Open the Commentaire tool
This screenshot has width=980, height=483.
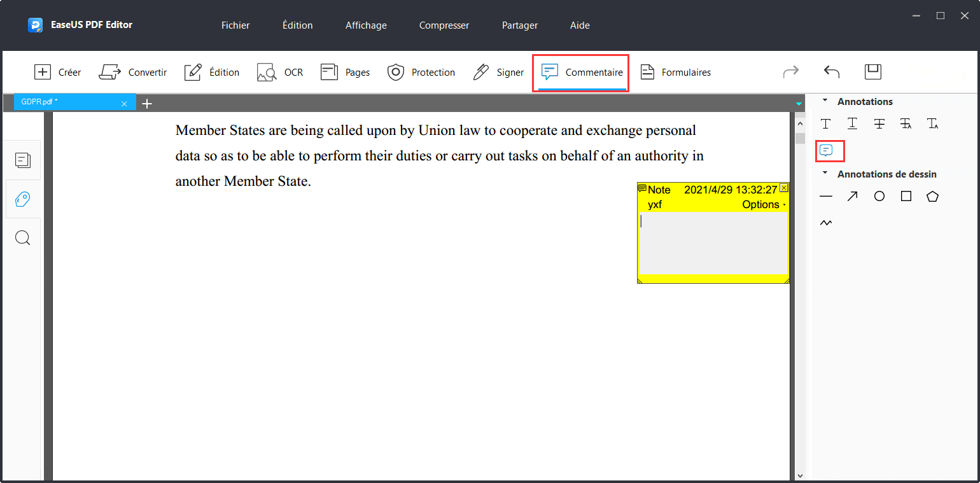[x=582, y=73]
